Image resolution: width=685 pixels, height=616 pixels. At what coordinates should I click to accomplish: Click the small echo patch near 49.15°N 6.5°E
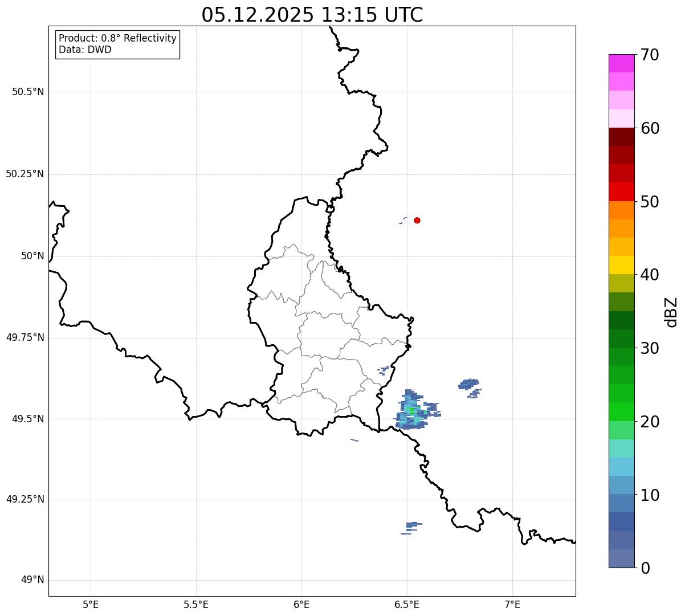pyautogui.click(x=411, y=528)
